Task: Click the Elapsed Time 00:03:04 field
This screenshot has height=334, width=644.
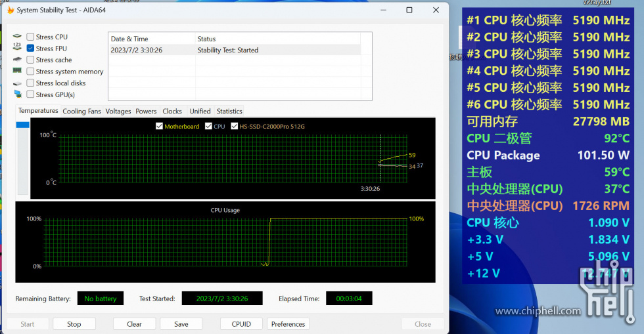Action: pyautogui.click(x=349, y=299)
